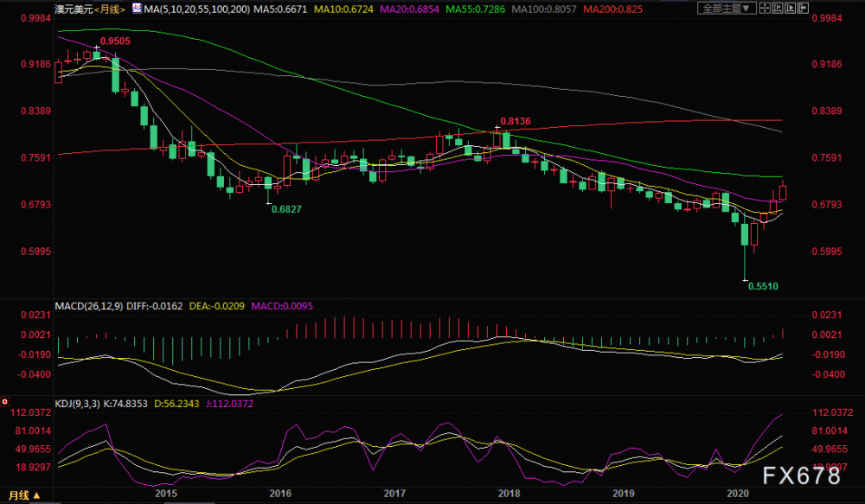Open the 全部主题 dropdown
Image resolution: width=865 pixels, height=504 pixels.
point(727,9)
